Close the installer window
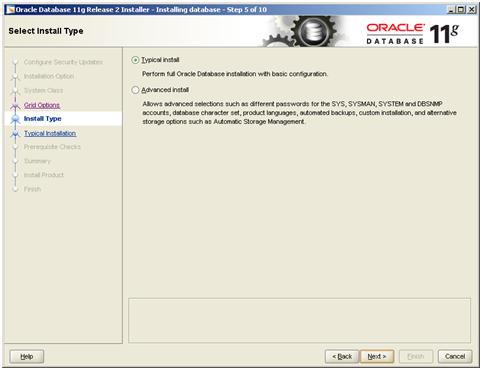Image resolution: width=482 pixels, height=370 pixels. [471, 10]
